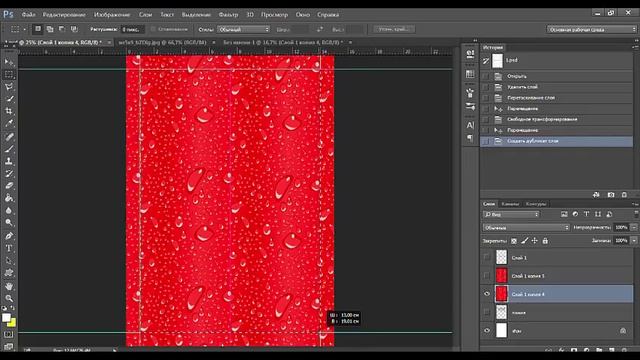640x360 pixels.
Task: Open the 'Фильтр' menu
Action: (x=228, y=15)
